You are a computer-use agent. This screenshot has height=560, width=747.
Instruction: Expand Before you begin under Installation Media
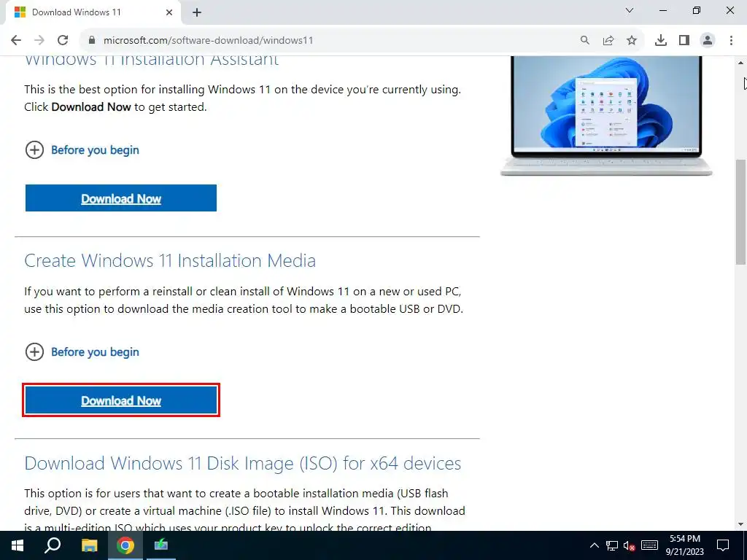coord(82,352)
